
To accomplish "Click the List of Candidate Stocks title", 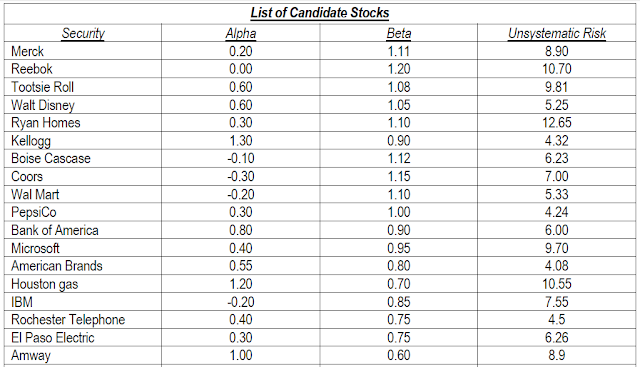I will 320,13.
